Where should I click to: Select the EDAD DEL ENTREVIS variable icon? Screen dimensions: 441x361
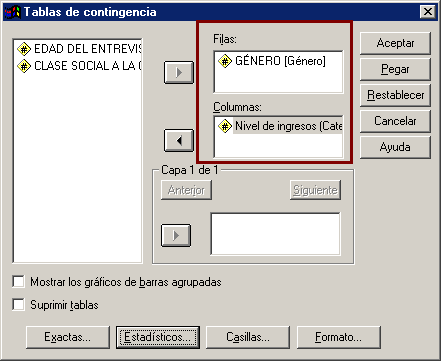pos(24,49)
